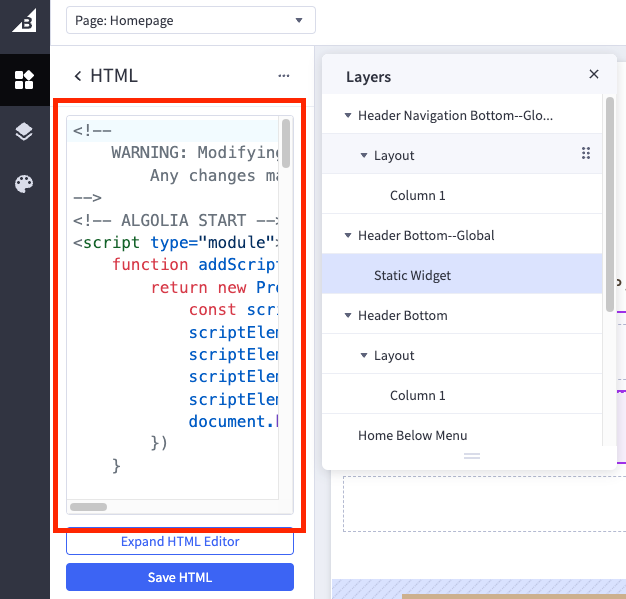Open the Layers sidebar icon
The image size is (626, 599).
pos(24,132)
